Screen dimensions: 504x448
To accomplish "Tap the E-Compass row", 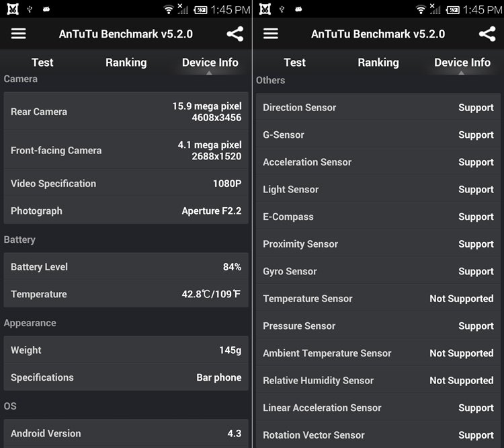I will tap(378, 217).
